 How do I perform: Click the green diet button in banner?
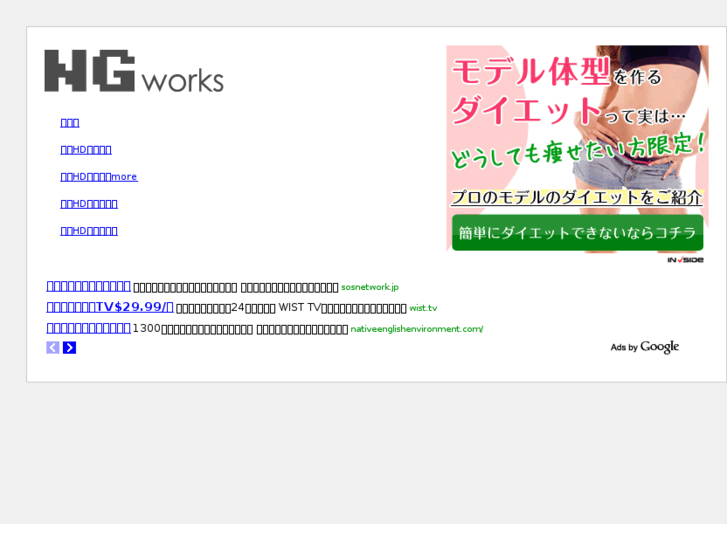click(x=577, y=232)
